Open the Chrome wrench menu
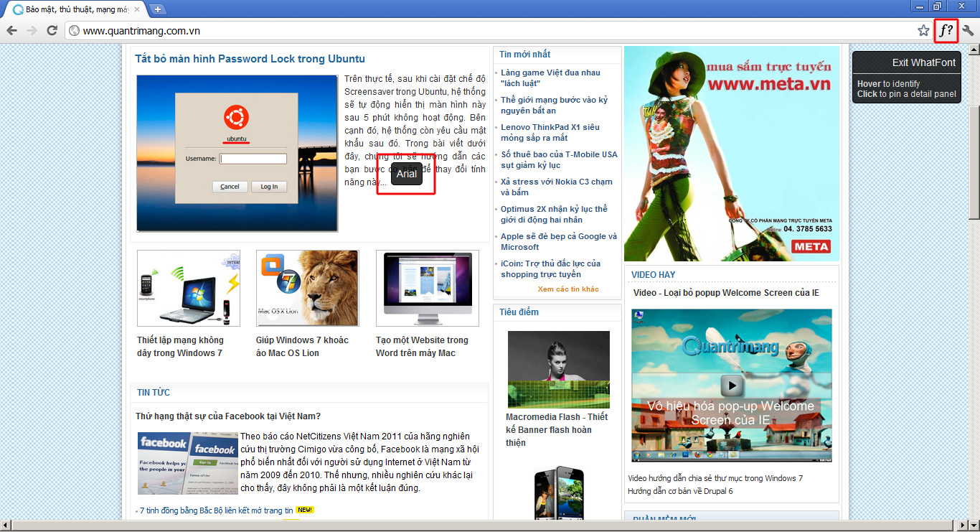Viewport: 980px width, 532px height. (968, 30)
